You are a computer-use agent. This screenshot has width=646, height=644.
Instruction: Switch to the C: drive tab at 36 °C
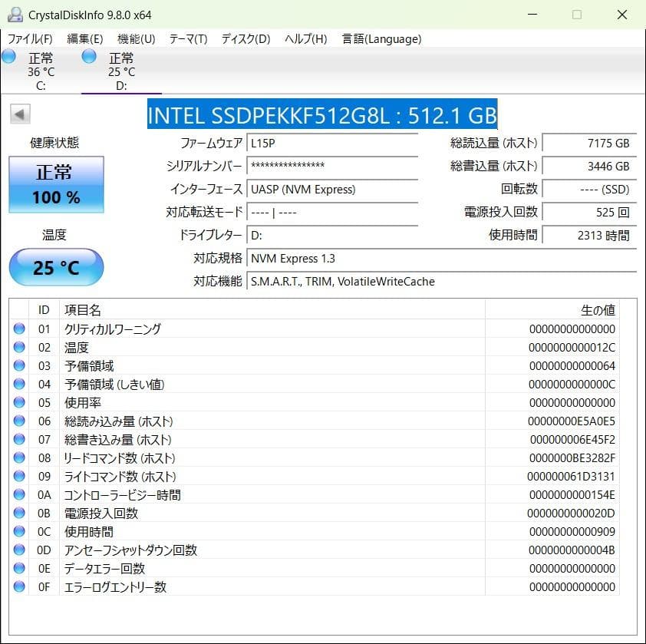click(x=41, y=71)
